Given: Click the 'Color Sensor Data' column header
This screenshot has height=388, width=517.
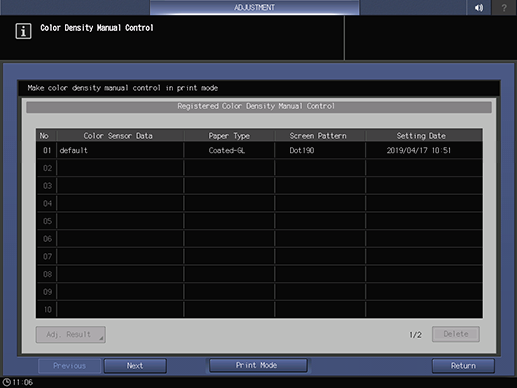Looking at the screenshot, I should [120, 136].
